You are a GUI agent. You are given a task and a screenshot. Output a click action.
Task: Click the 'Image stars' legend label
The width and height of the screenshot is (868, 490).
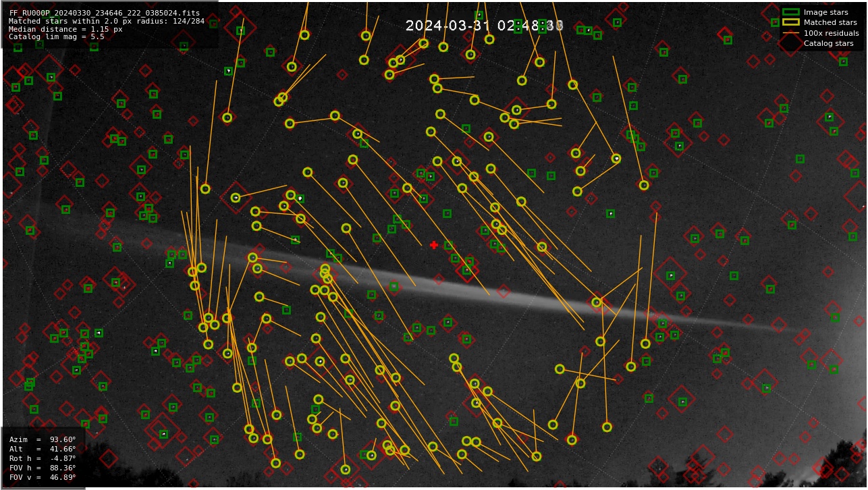click(x=825, y=12)
